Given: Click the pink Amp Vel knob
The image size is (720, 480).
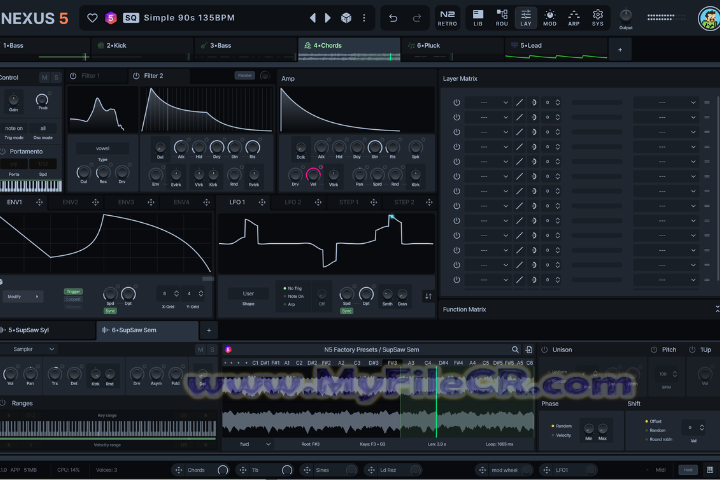Looking at the screenshot, I should point(313,174).
